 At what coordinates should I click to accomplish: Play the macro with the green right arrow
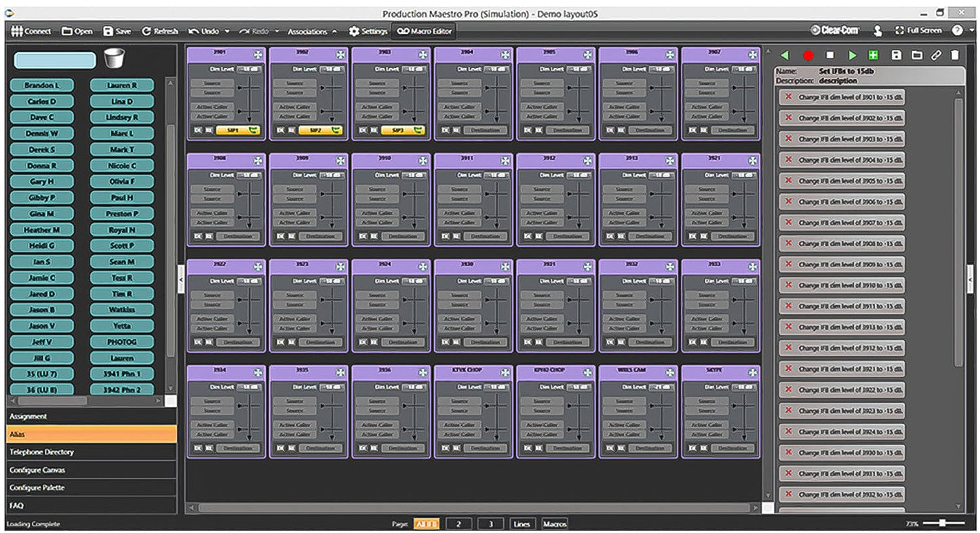(x=852, y=56)
